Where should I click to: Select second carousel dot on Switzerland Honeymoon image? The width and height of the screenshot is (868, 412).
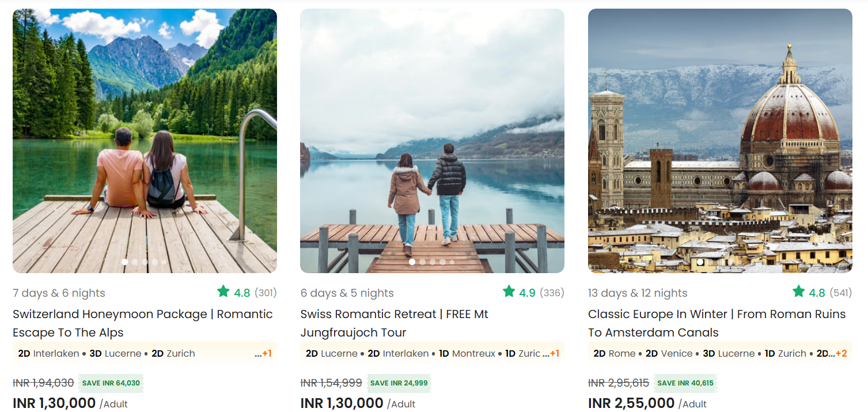click(135, 262)
